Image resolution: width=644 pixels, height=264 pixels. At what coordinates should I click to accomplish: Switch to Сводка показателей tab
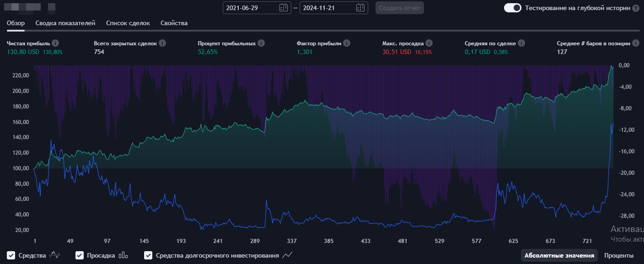pyautogui.click(x=65, y=23)
